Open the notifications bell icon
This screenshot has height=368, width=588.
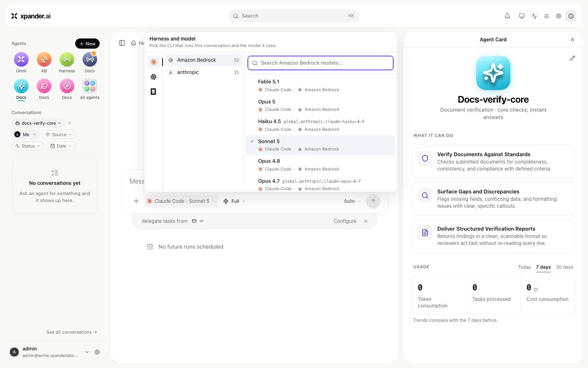507,16
